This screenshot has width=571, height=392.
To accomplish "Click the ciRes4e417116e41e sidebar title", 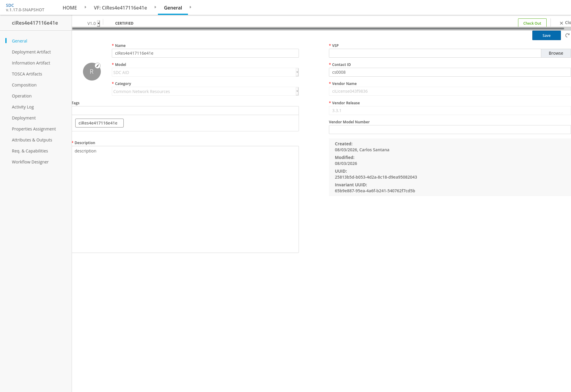I will (x=35, y=23).
